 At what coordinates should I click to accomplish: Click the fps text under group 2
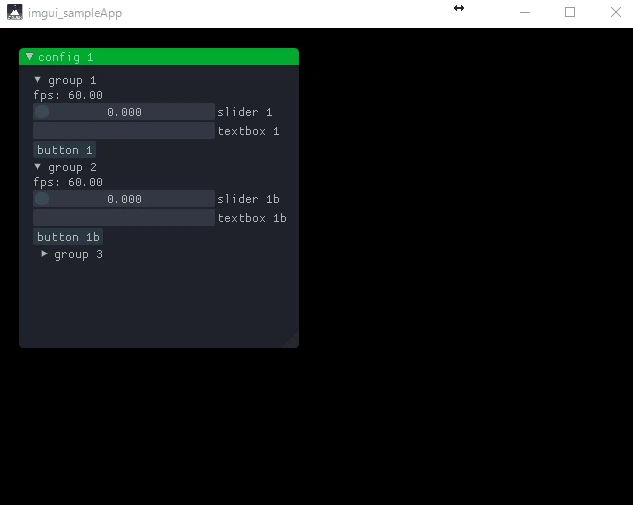(68, 182)
